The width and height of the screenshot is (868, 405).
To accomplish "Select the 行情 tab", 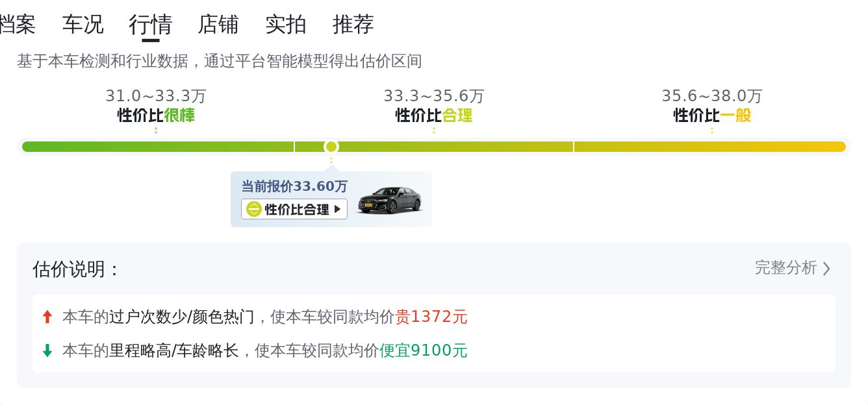I will 150,25.
